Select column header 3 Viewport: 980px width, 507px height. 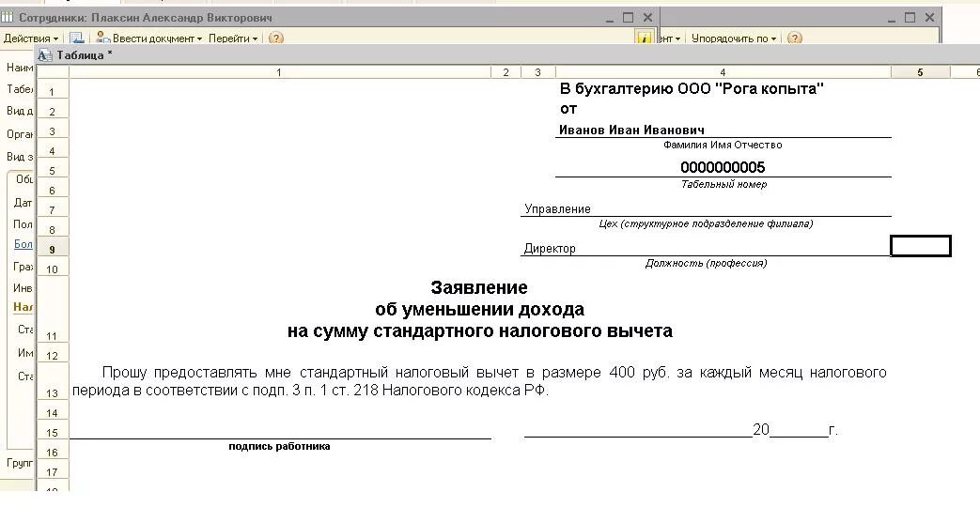point(537,72)
